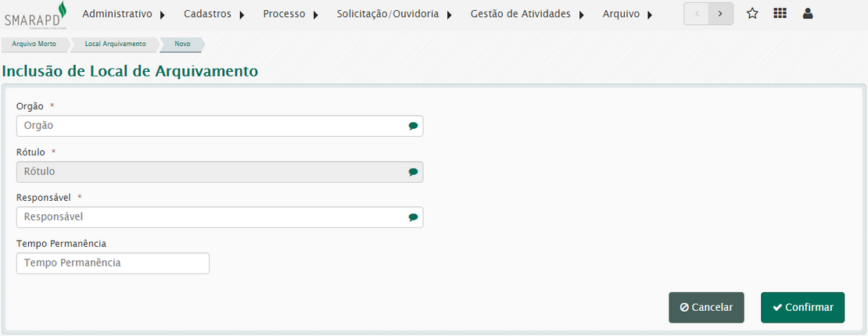Go to Local Arquivamento breadcrumb
Image resolution: width=868 pixels, height=336 pixels.
(x=116, y=44)
